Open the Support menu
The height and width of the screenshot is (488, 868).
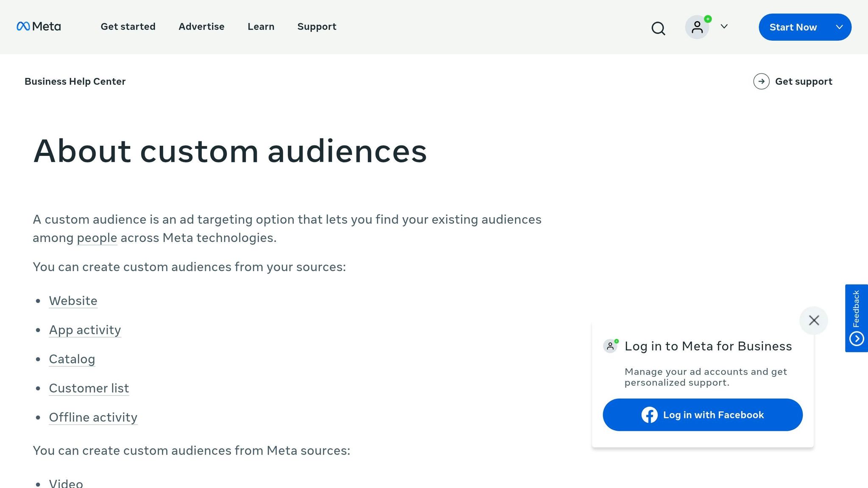(317, 27)
